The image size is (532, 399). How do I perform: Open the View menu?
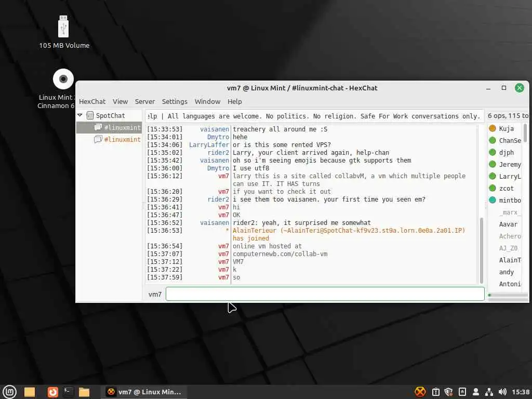tap(120, 101)
